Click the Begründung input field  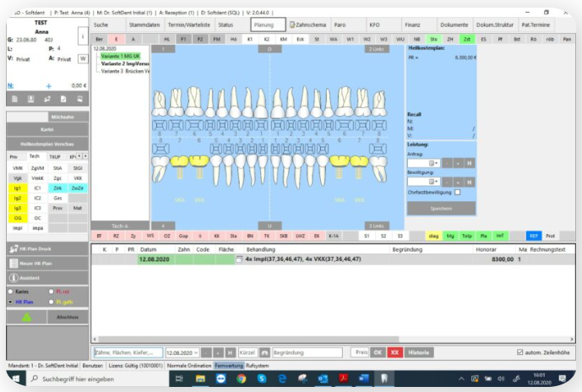pos(307,352)
